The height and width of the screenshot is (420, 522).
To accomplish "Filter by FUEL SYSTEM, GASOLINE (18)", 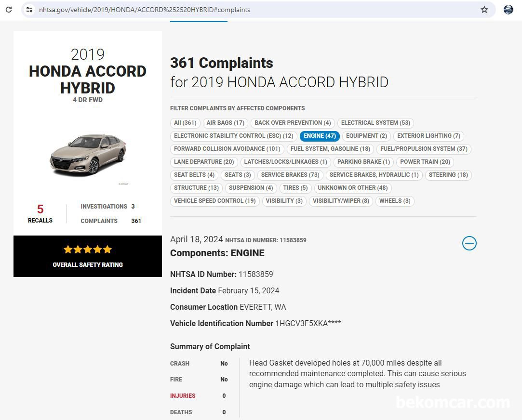I will point(330,149).
